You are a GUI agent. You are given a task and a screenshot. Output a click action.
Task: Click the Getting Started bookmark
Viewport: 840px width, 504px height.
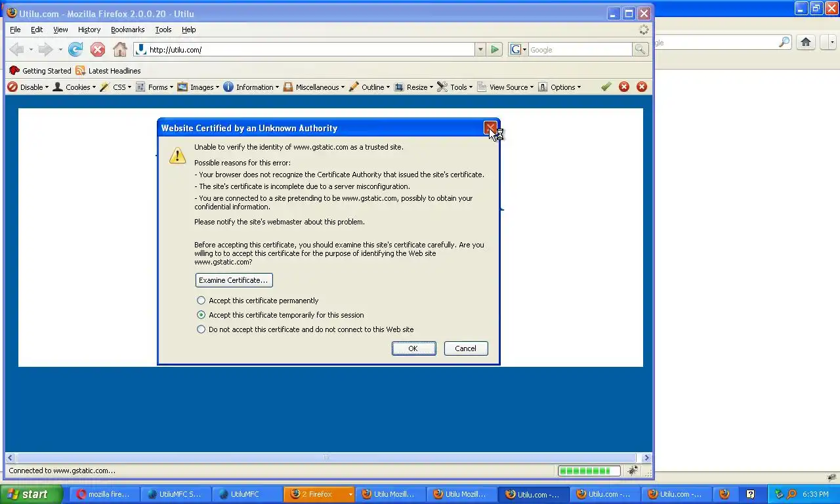(40, 71)
